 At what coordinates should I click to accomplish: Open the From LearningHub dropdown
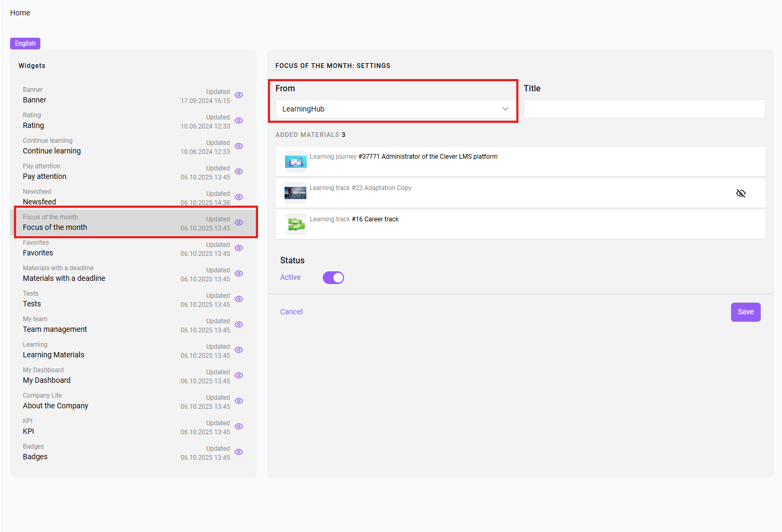(396, 109)
